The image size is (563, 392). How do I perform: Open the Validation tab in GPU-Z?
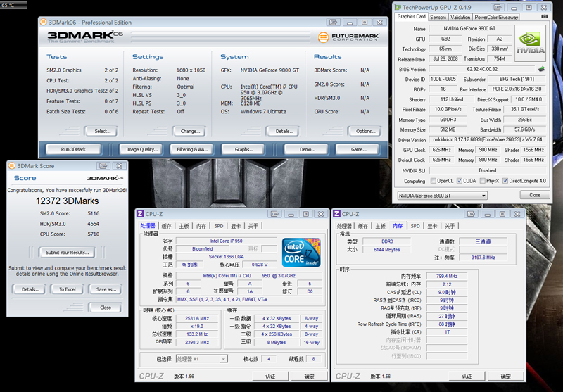460,17
